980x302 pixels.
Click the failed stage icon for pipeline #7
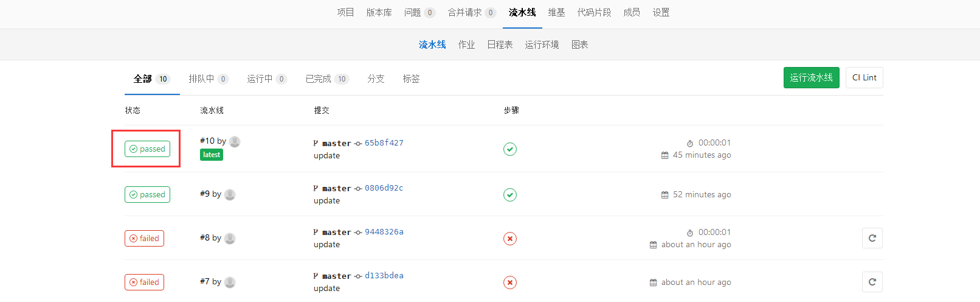point(510,283)
